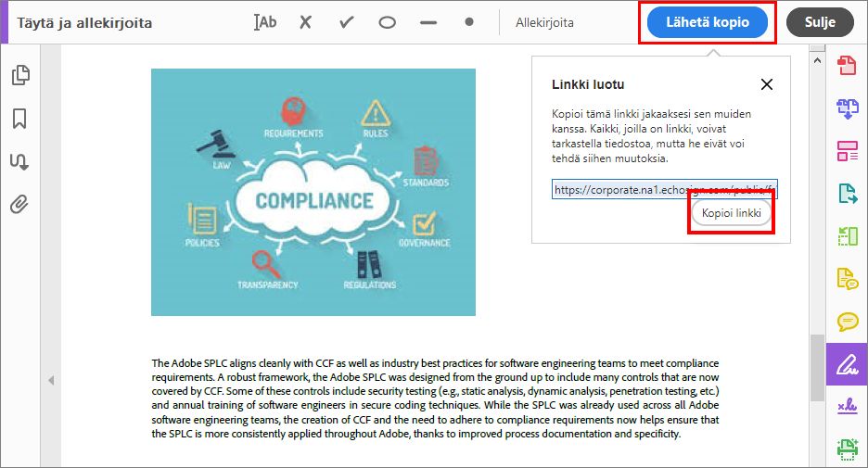
Task: Click the vertical scrollbar thumb
Action: [817, 367]
